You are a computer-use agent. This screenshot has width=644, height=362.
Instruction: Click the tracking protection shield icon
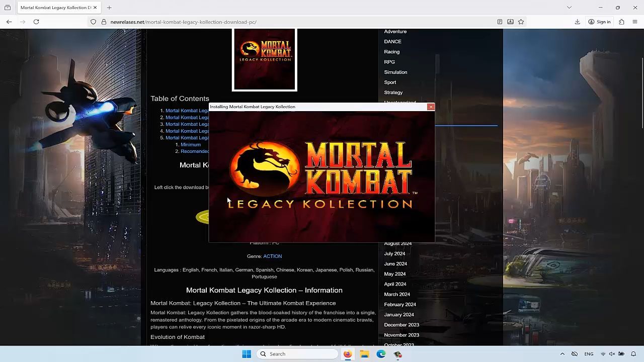click(x=93, y=22)
